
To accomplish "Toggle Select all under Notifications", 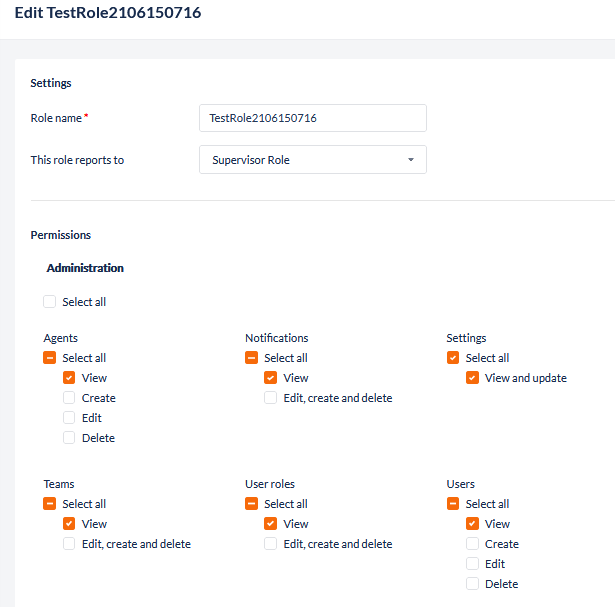I will point(252,358).
